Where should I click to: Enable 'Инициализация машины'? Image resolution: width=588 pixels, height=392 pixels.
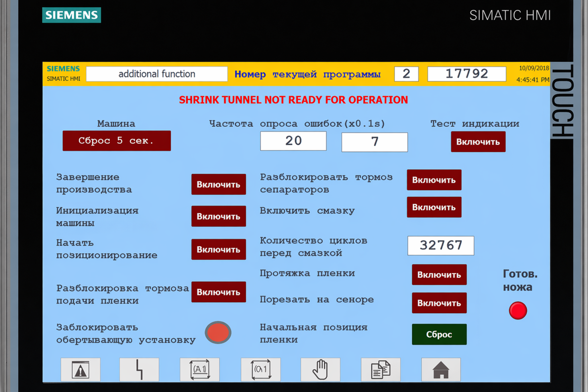click(219, 216)
